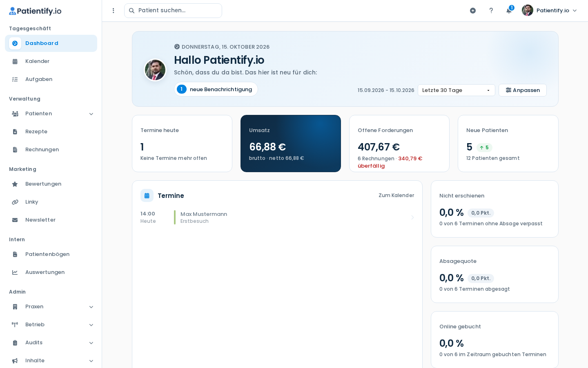Click the Newsletter envelope icon
The width and height of the screenshot is (588, 368).
click(15, 220)
